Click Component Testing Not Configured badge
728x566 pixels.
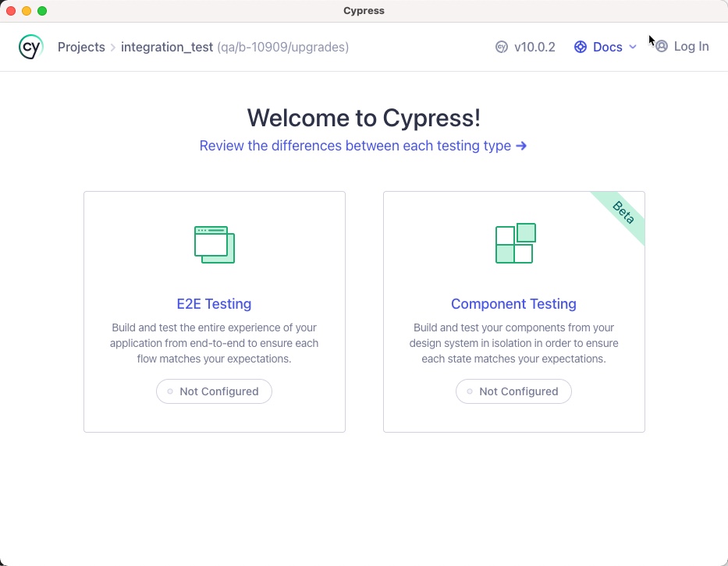coord(513,391)
